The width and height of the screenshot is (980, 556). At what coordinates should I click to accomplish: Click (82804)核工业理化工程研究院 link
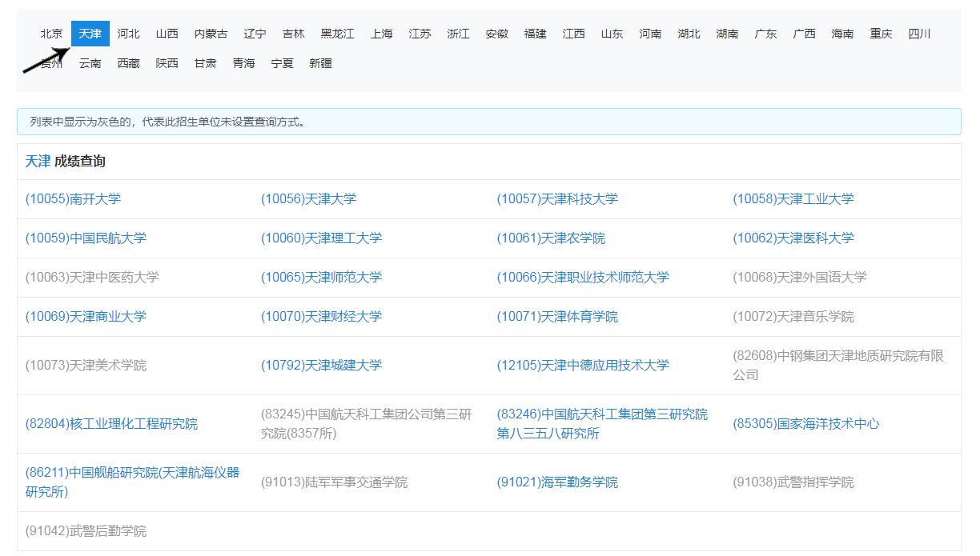point(111,424)
